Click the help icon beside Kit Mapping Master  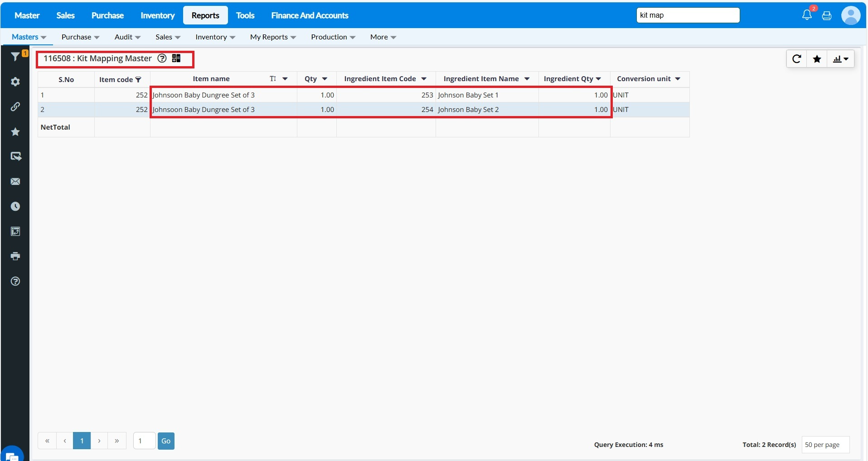162,58
